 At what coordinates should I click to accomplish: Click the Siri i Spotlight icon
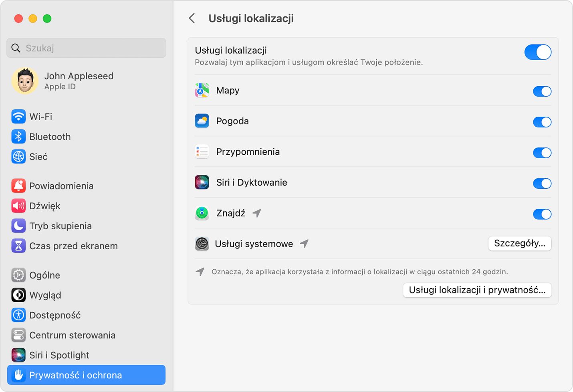[18, 355]
